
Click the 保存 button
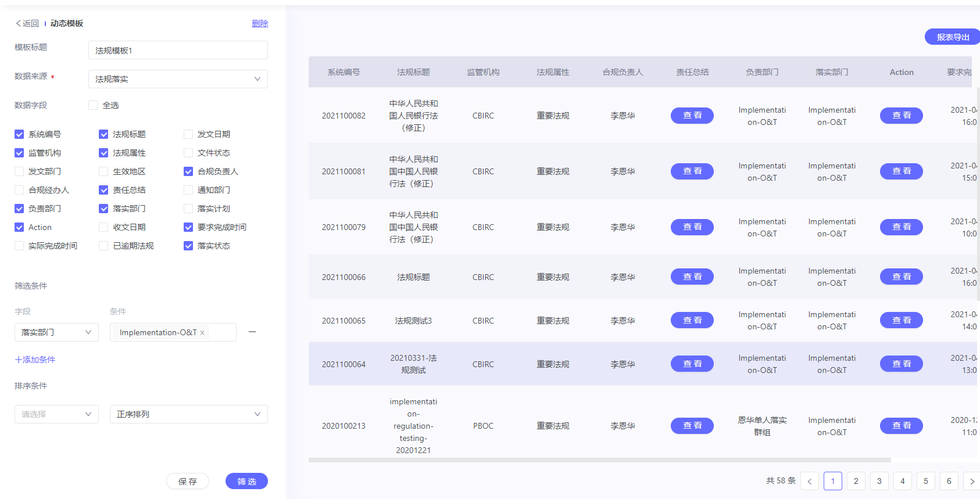coord(188,481)
